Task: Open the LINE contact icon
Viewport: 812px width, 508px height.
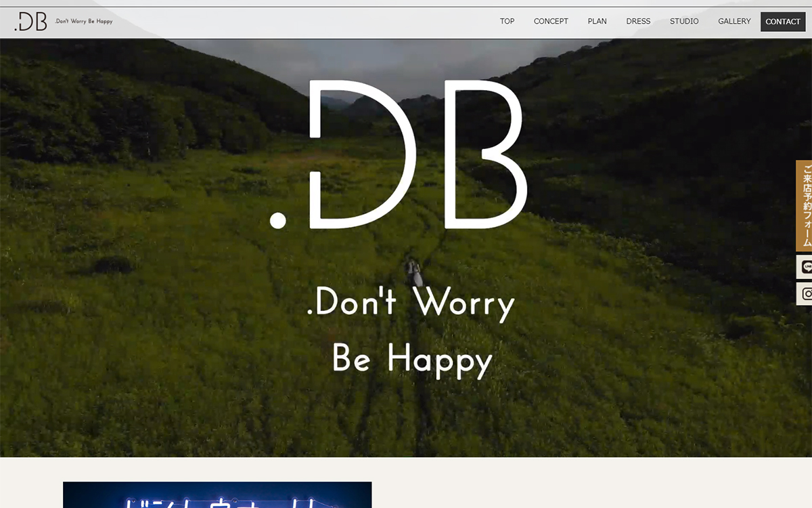Action: (x=805, y=267)
